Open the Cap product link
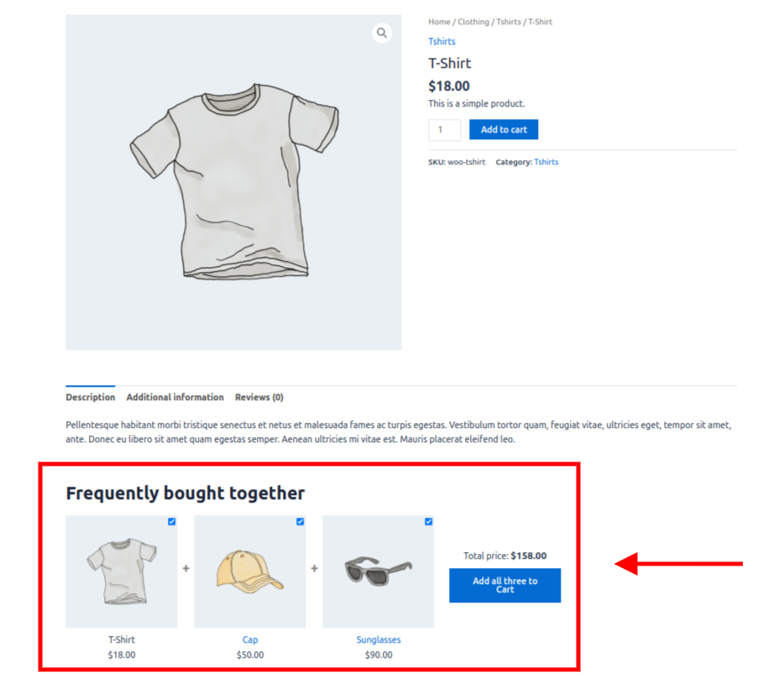This screenshot has height=683, width=784. point(250,639)
